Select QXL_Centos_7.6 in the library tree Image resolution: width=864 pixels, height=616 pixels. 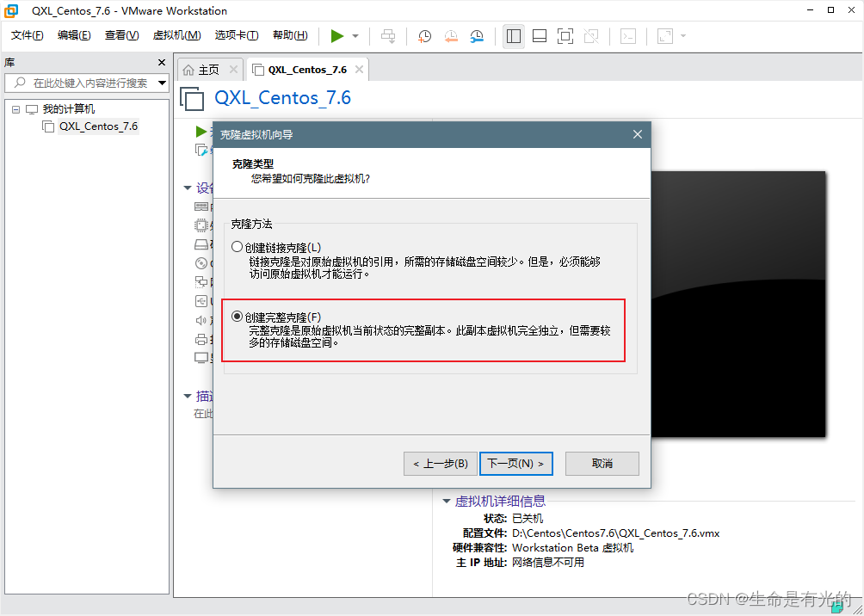tap(98, 126)
